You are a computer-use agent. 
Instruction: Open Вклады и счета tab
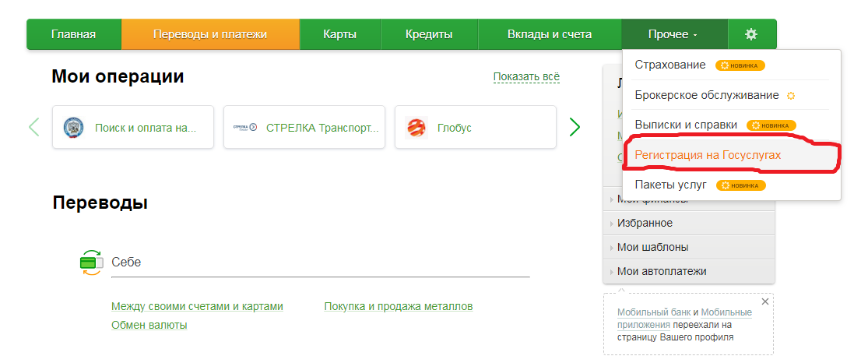[550, 34]
